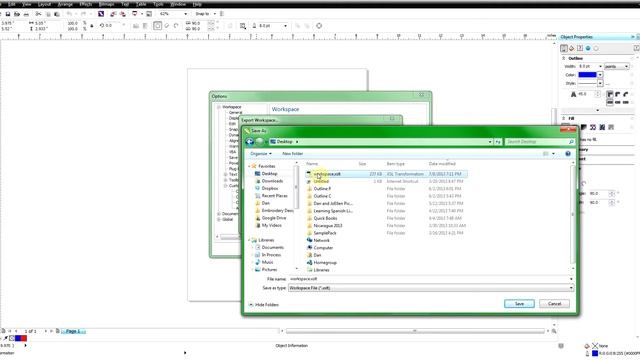Click the Cancel button in Save As
The width and height of the screenshot is (640, 360).
[x=554, y=304]
